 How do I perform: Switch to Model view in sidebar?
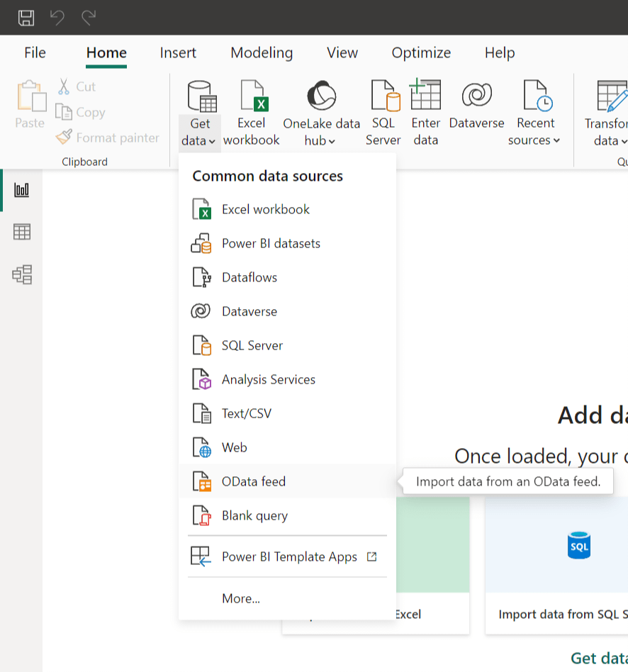(22, 274)
